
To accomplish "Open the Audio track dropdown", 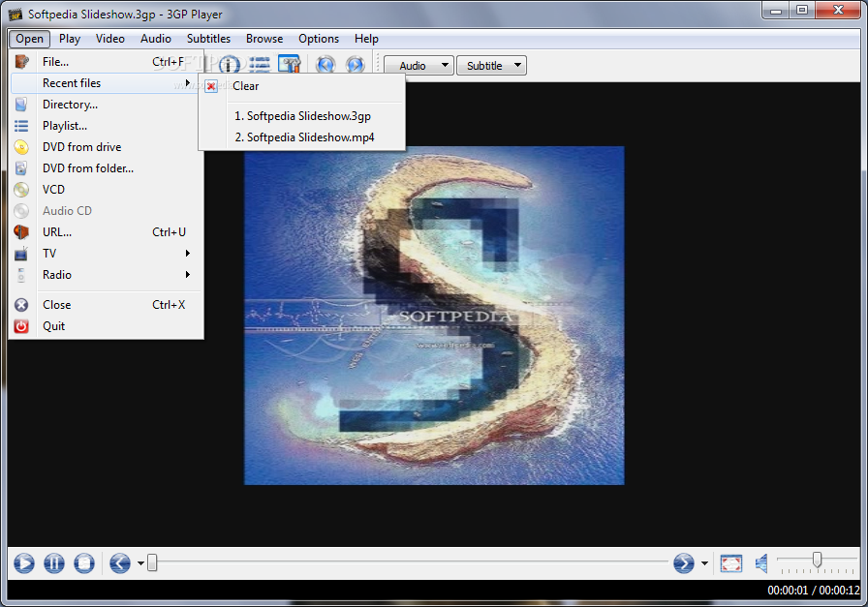I will click(419, 65).
